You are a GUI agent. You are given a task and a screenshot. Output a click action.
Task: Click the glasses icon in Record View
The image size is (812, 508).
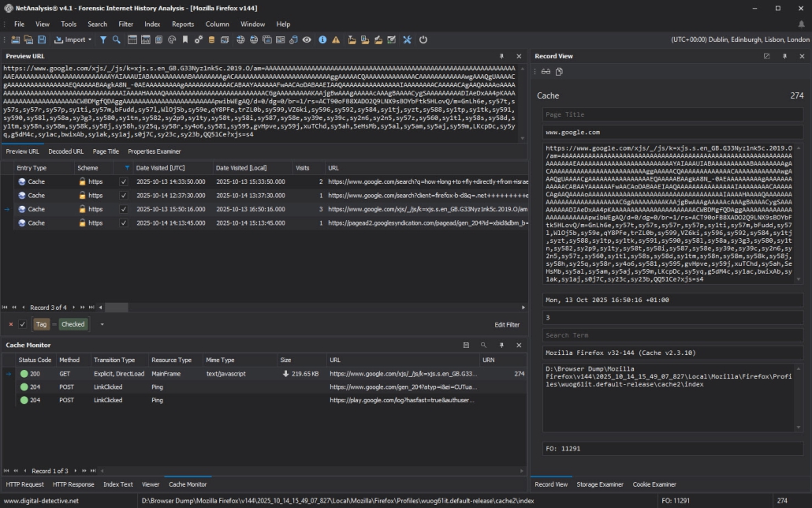[546, 72]
